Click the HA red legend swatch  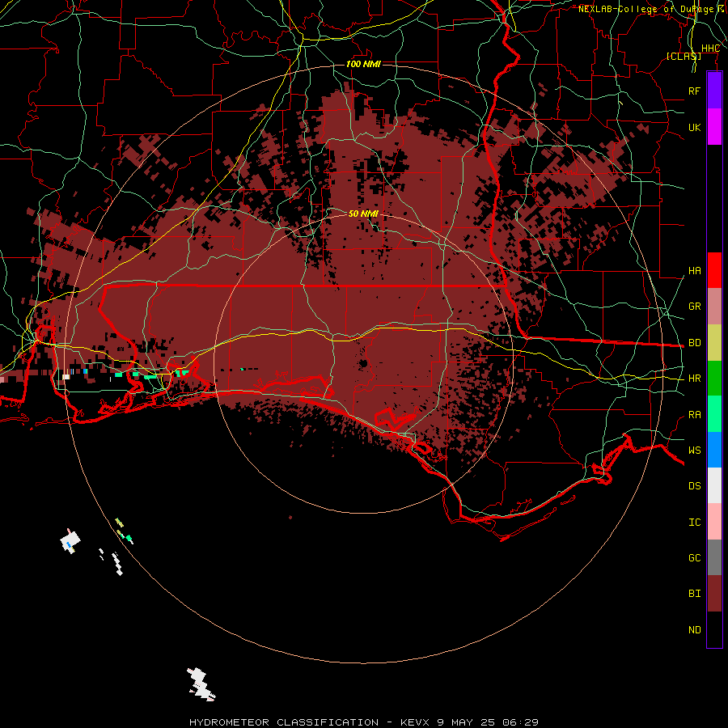714,270
